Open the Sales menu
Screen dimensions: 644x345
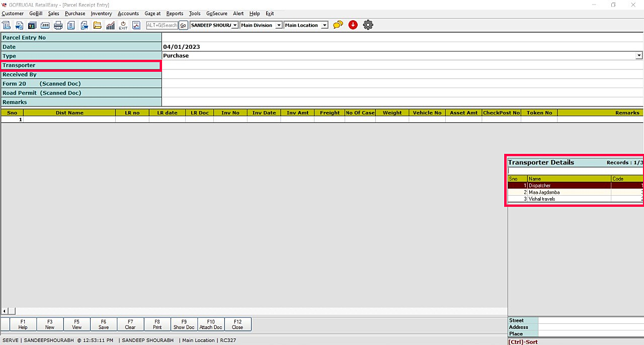pyautogui.click(x=53, y=14)
